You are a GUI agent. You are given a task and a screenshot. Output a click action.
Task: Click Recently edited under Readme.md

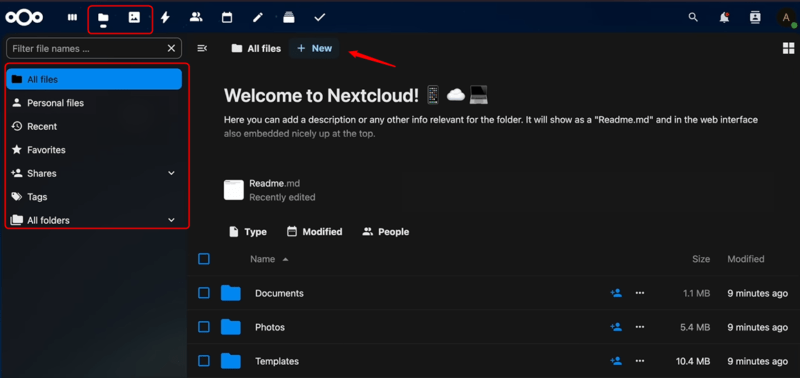[x=282, y=197]
